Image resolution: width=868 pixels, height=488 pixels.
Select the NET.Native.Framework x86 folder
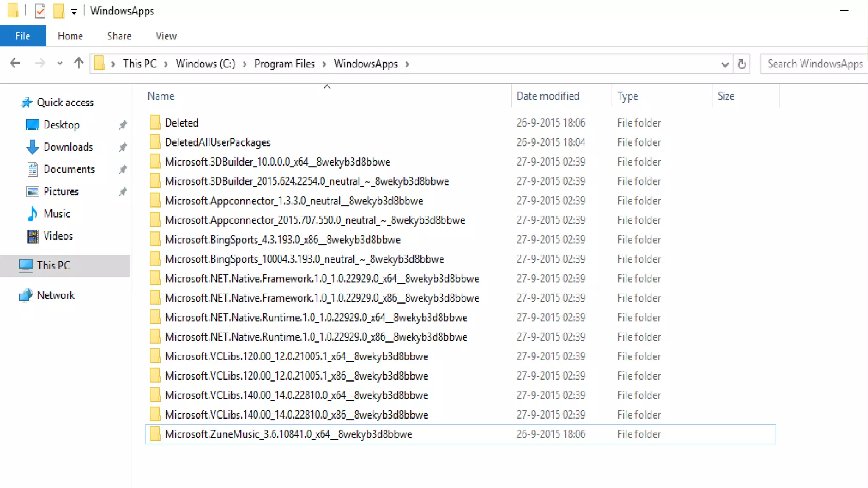pos(460,298)
